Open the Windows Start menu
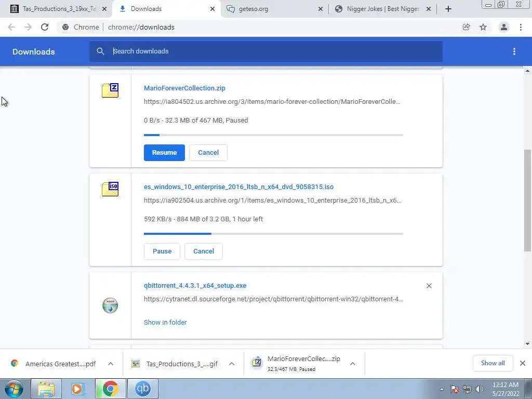Viewport: 532px width, 399px height. [14, 389]
